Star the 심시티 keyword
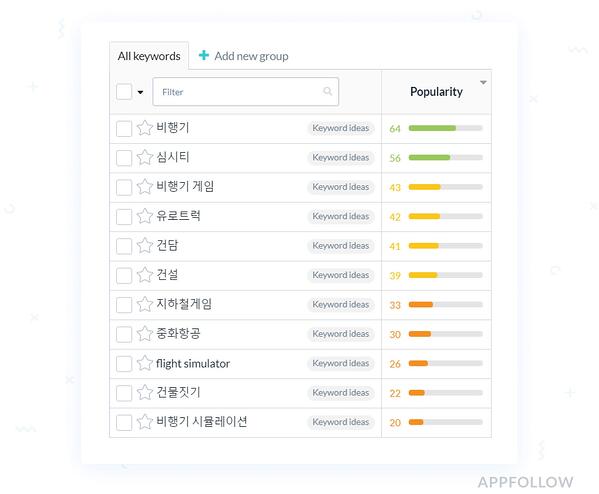Image resolution: width=599 pixels, height=494 pixels. coord(145,157)
